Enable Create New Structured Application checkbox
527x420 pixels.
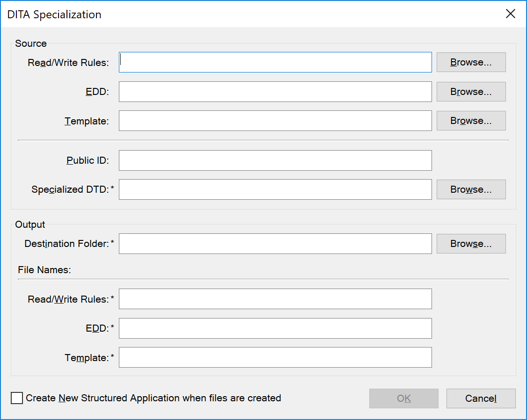click(16, 398)
